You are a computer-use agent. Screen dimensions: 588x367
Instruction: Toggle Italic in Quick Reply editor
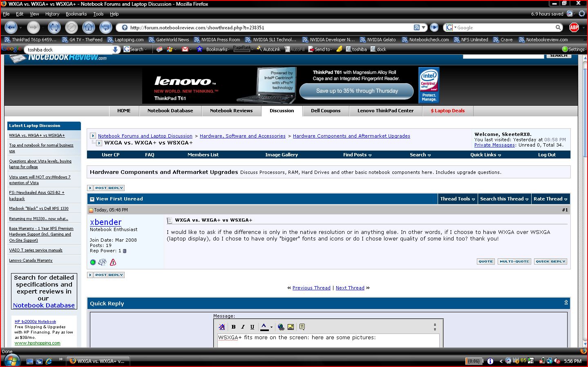(243, 327)
